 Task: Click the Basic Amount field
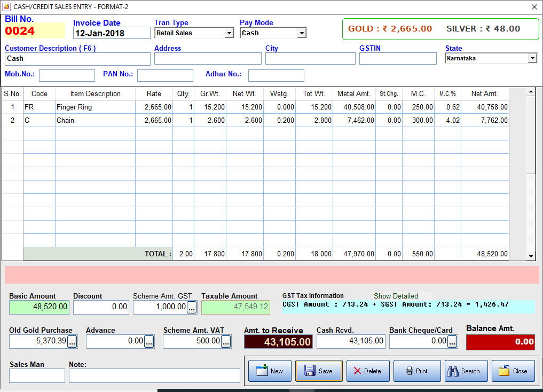[x=39, y=307]
